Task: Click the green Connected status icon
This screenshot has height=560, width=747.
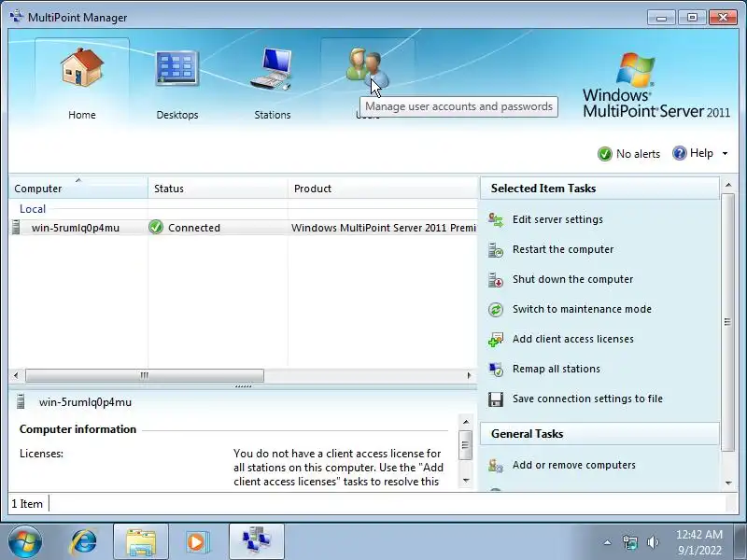Action: [156, 227]
